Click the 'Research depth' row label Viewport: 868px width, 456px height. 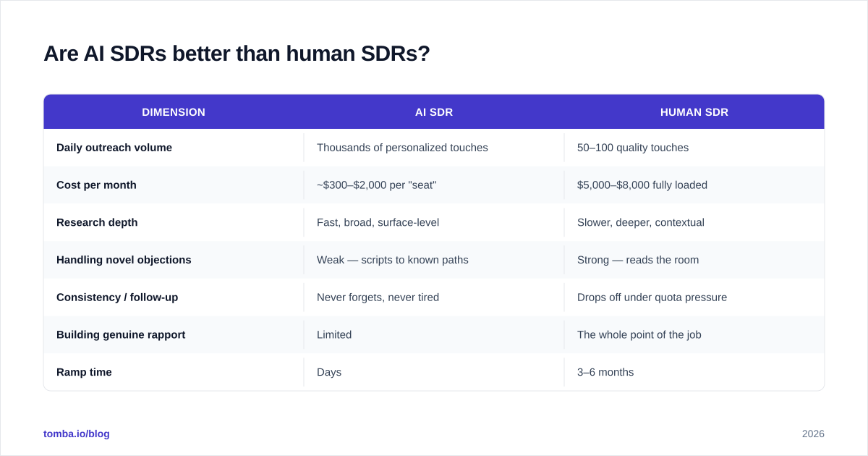97,222
